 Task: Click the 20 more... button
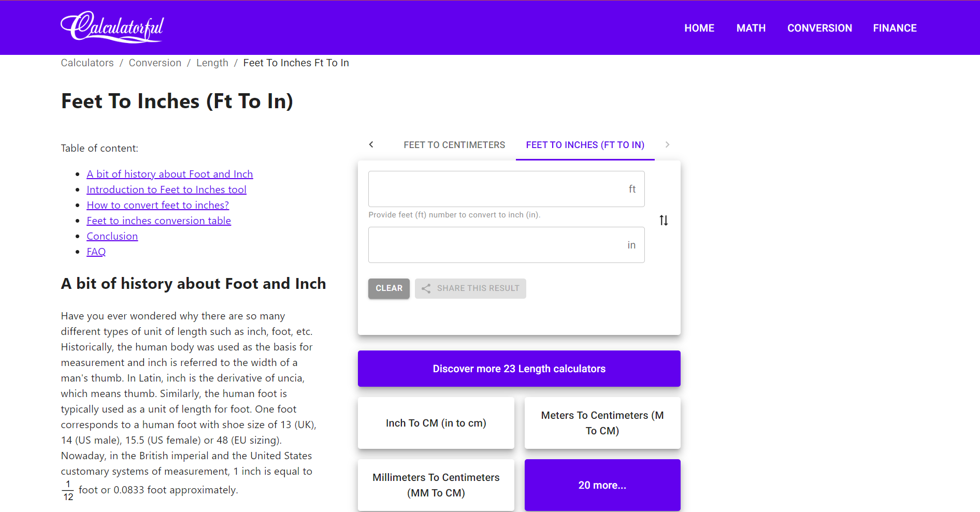coord(602,485)
